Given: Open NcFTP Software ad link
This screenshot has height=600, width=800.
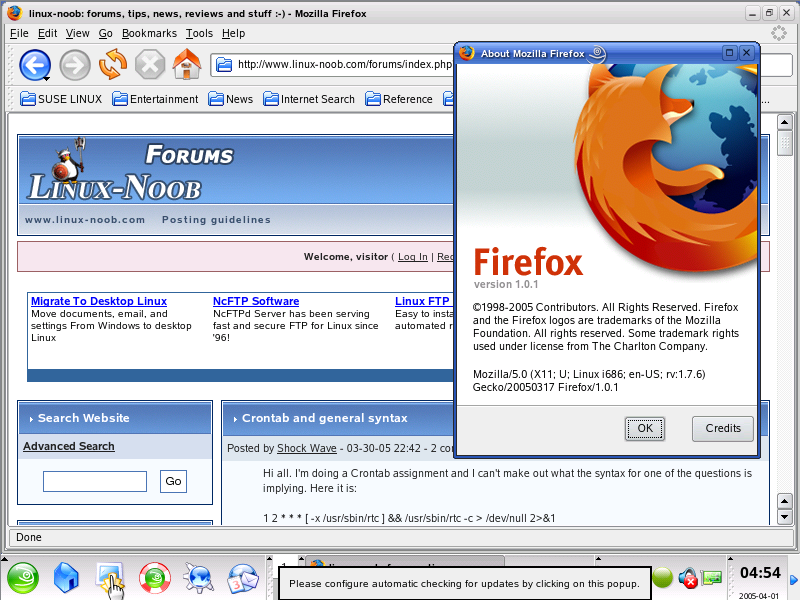Looking at the screenshot, I should coord(256,301).
